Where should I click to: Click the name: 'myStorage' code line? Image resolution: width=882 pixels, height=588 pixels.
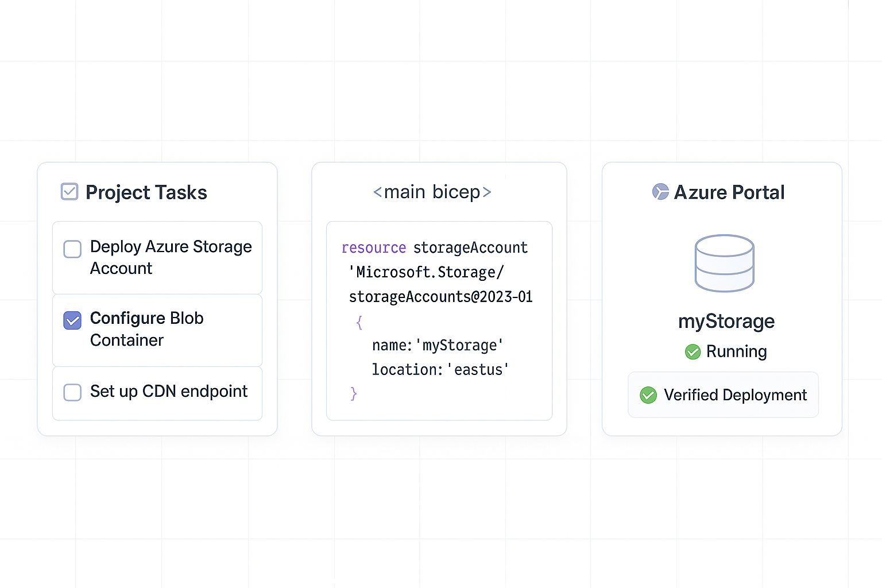(x=438, y=345)
